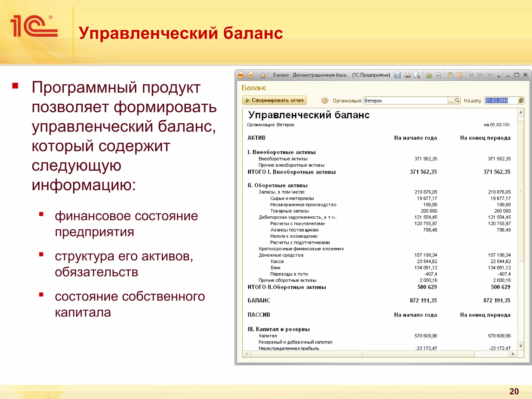The height and width of the screenshot is (399, 532).
Task: Click the Управленческий баланс report heading
Action: pos(309,115)
